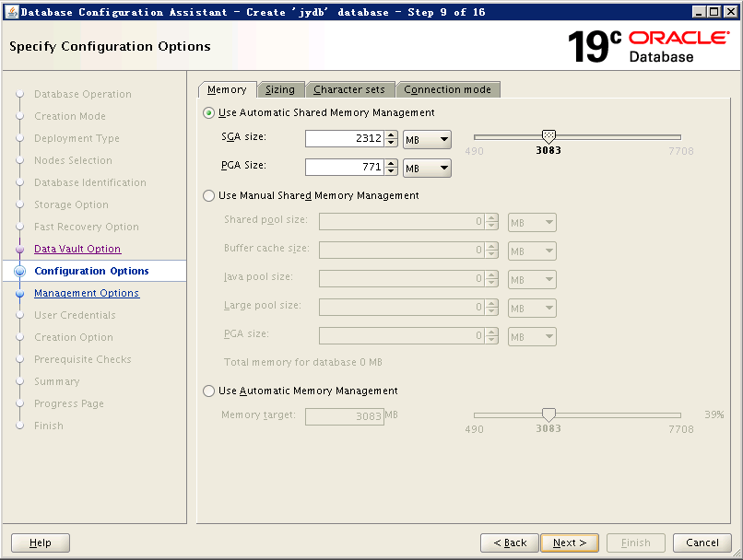The image size is (743, 560).
Task: Click the SGA size input field
Action: pos(345,139)
